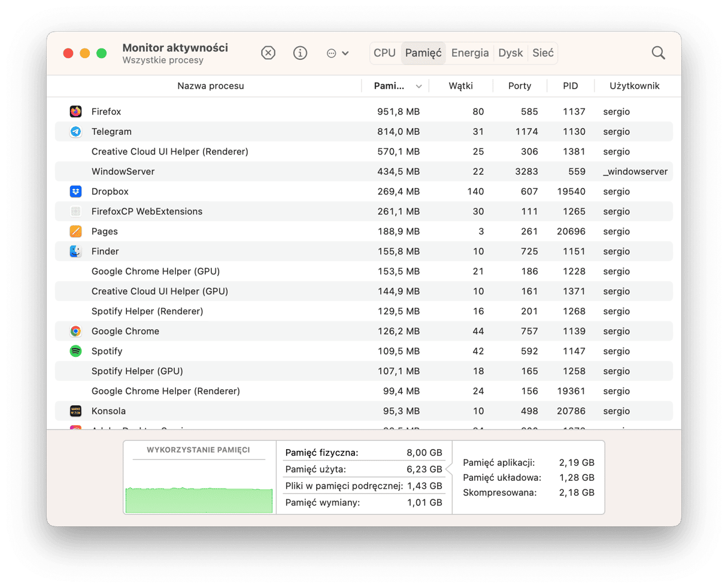This screenshot has height=588, width=728.
Task: Click the stop process (X) toolbar icon
Action: (x=268, y=53)
